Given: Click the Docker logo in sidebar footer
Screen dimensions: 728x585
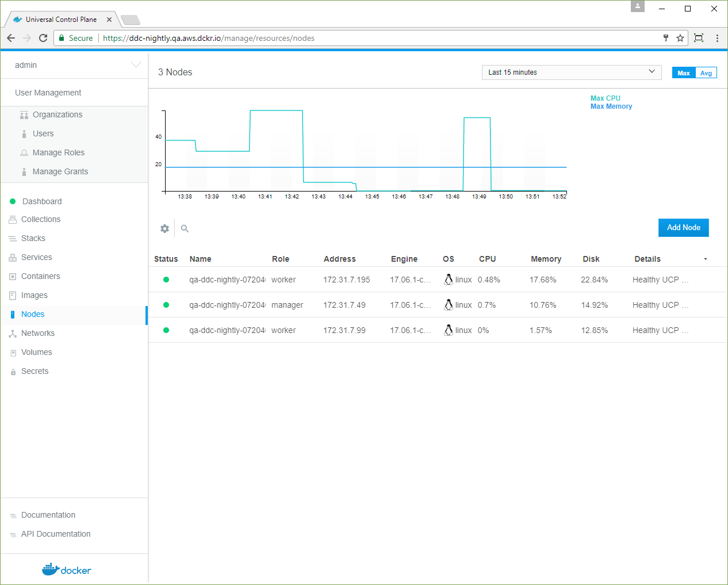Looking at the screenshot, I should click(x=67, y=569).
